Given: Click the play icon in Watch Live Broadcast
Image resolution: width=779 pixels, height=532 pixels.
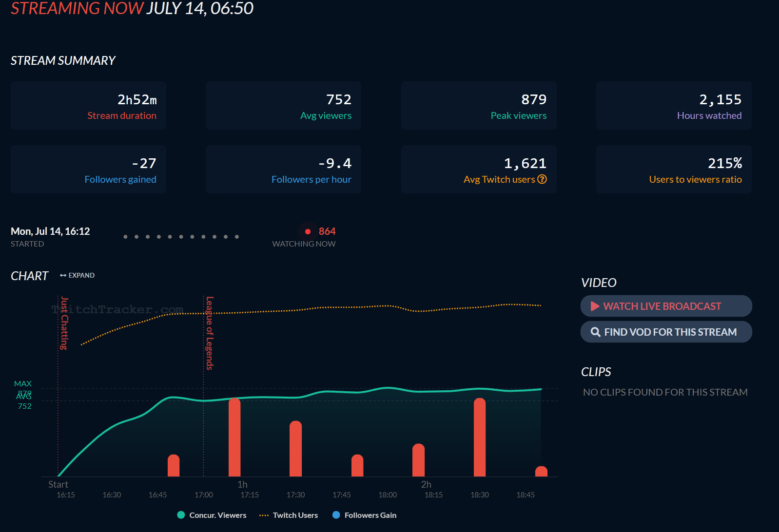Looking at the screenshot, I should coord(595,306).
